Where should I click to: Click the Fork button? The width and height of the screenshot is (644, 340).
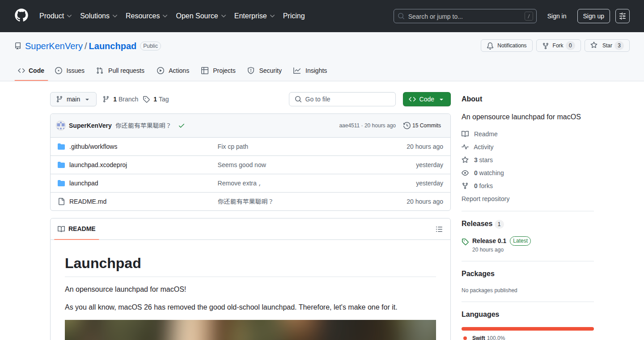pyautogui.click(x=559, y=46)
